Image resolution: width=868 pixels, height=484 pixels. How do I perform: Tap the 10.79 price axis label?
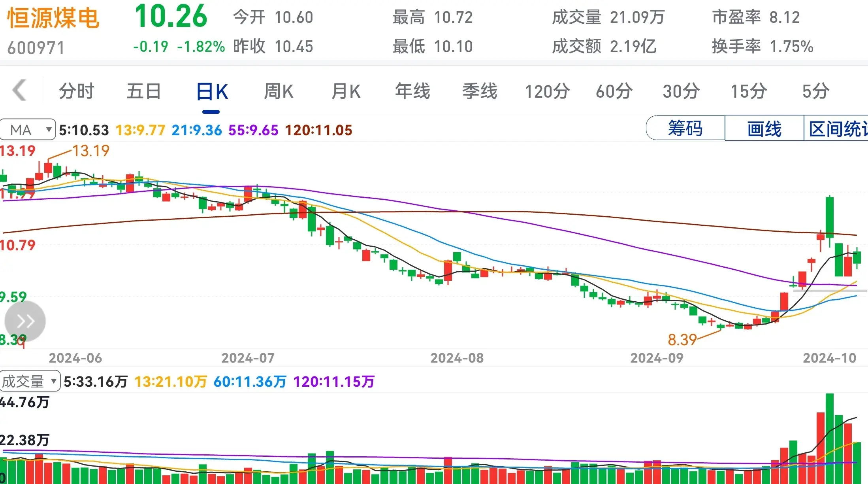(18, 245)
